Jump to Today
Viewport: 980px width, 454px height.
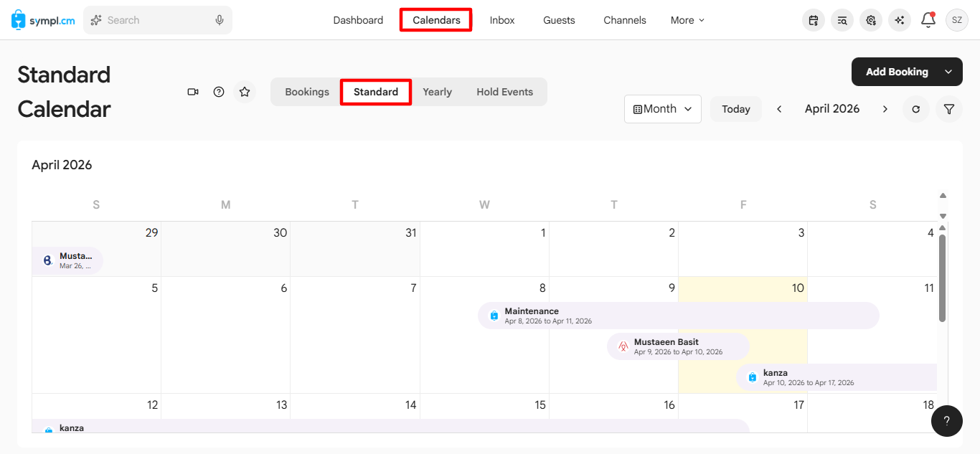click(x=736, y=109)
